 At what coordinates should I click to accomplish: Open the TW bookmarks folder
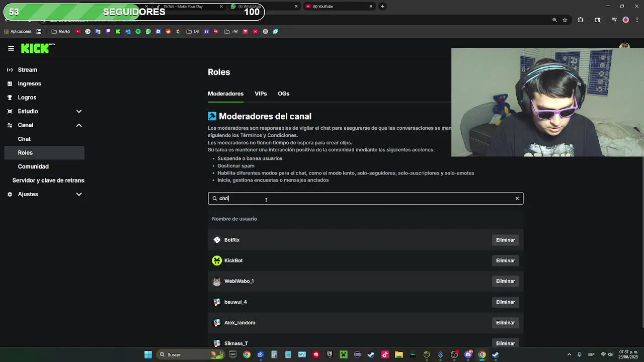230,31
